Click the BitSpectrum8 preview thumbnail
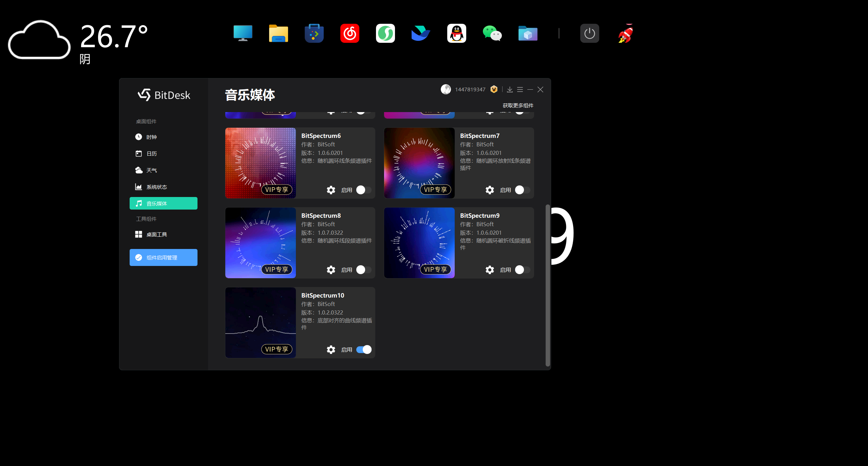868x466 pixels. coord(260,243)
